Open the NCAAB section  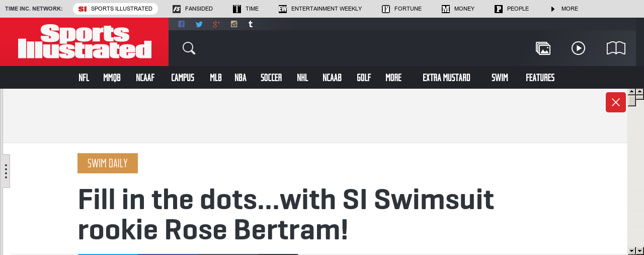coord(332,78)
